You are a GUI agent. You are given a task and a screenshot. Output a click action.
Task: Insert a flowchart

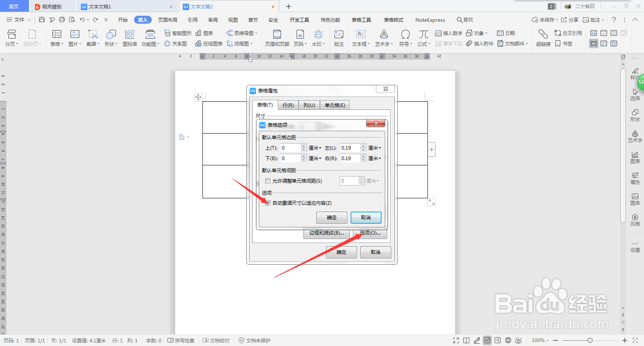pos(239,43)
